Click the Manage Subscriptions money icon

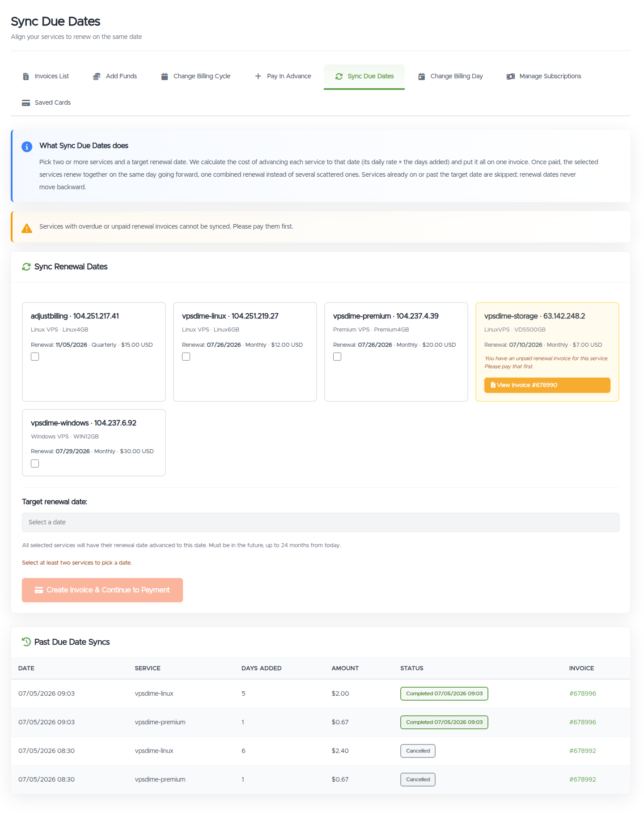click(x=511, y=77)
